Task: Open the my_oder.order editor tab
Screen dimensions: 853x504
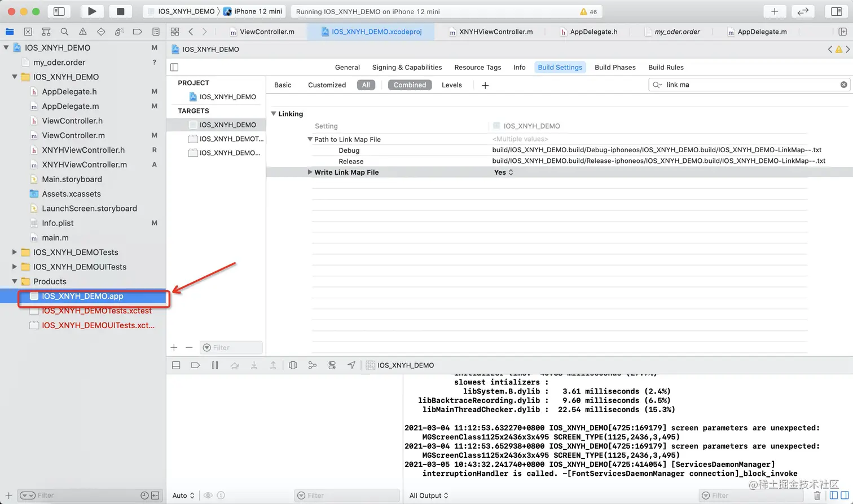Action: tap(672, 32)
